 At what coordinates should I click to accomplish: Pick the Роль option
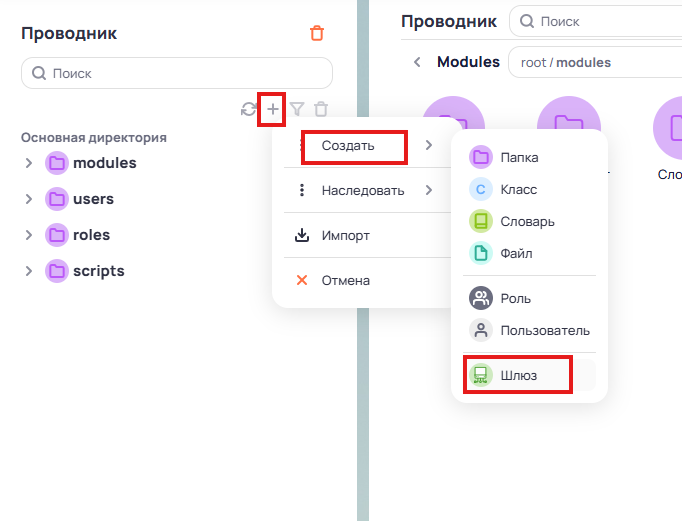coord(516,298)
